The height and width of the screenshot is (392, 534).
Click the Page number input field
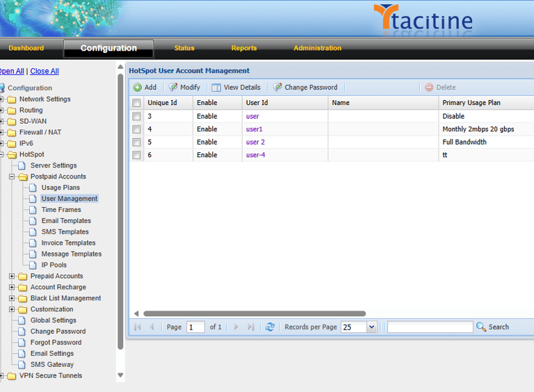pyautogui.click(x=195, y=327)
